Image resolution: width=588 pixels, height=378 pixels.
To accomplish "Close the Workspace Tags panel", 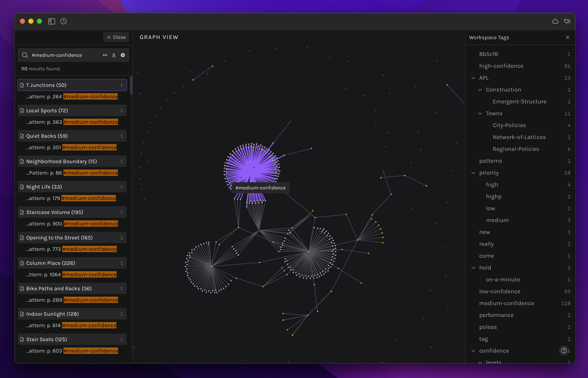I will coord(567,37).
